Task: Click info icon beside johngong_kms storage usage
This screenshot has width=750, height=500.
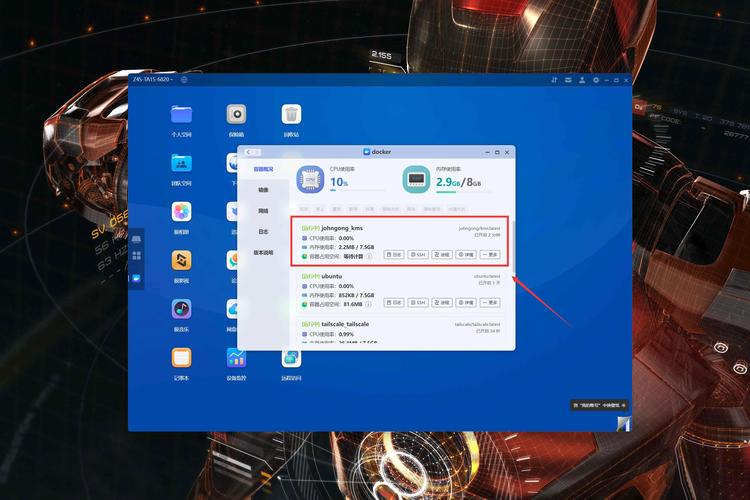Action: 369,256
